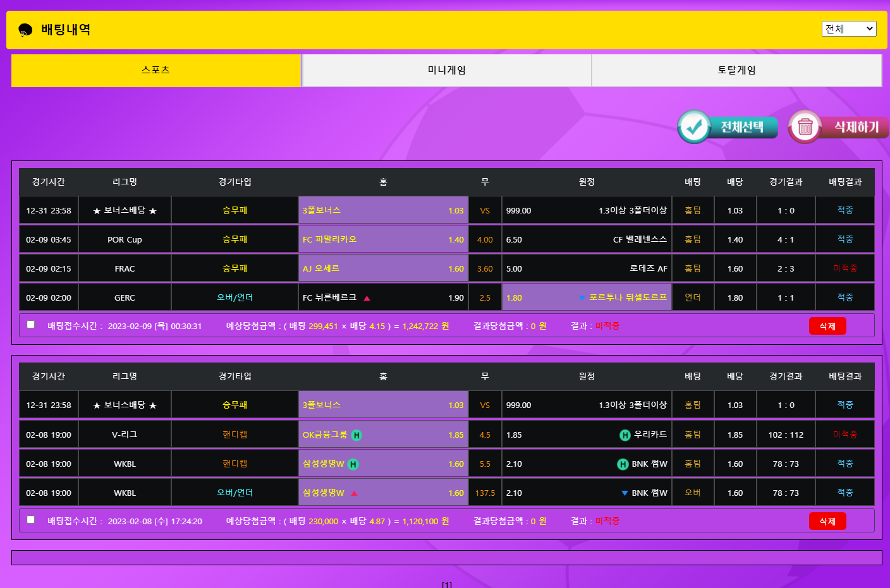This screenshot has width=890, height=588.
Task: Switch to the 미니게임 tab
Action: pyautogui.click(x=446, y=70)
